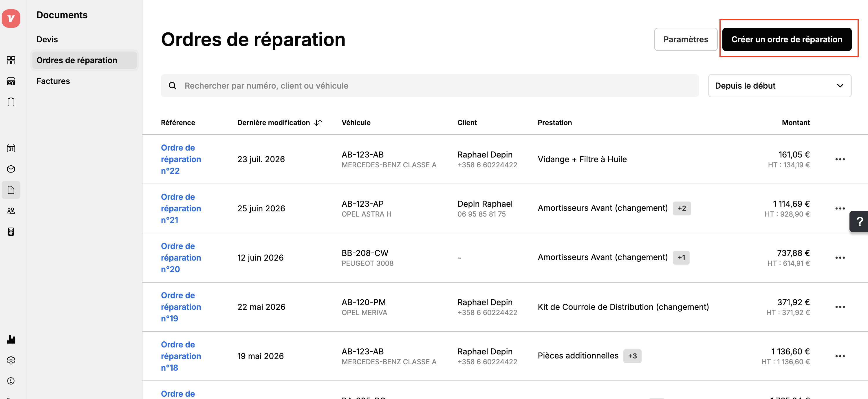Open statistics bar chart icon
The height and width of the screenshot is (399, 868).
(x=11, y=339)
